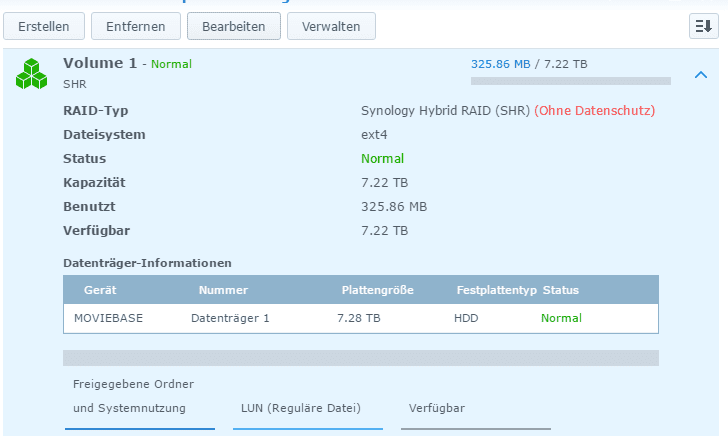Click the 325.86 MB Benutzt value

[394, 207]
